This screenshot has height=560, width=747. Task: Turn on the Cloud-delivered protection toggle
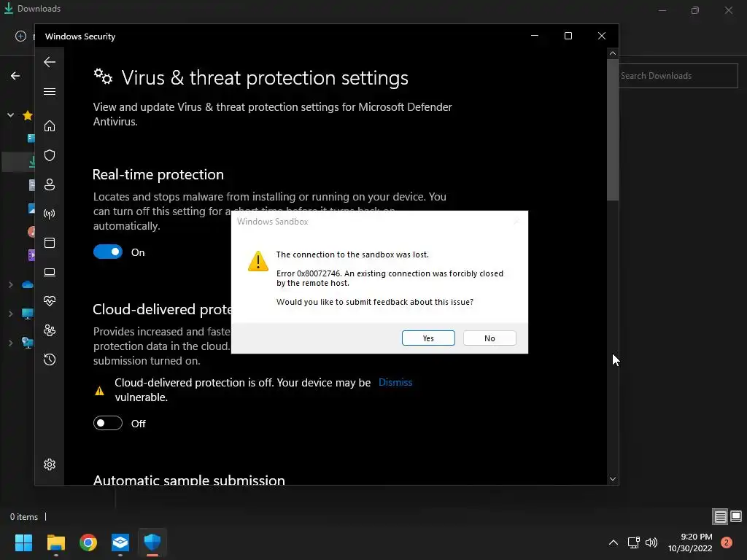coord(108,423)
